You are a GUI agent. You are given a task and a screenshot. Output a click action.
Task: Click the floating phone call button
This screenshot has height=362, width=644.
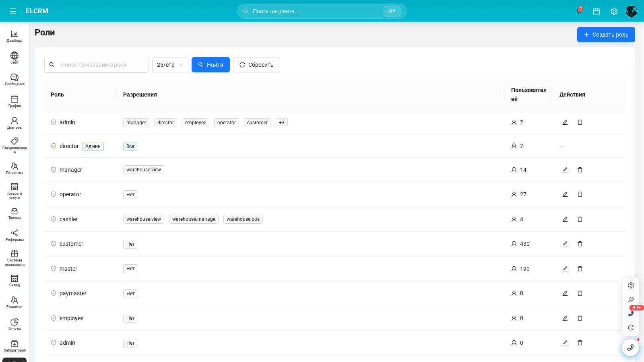tap(630, 348)
